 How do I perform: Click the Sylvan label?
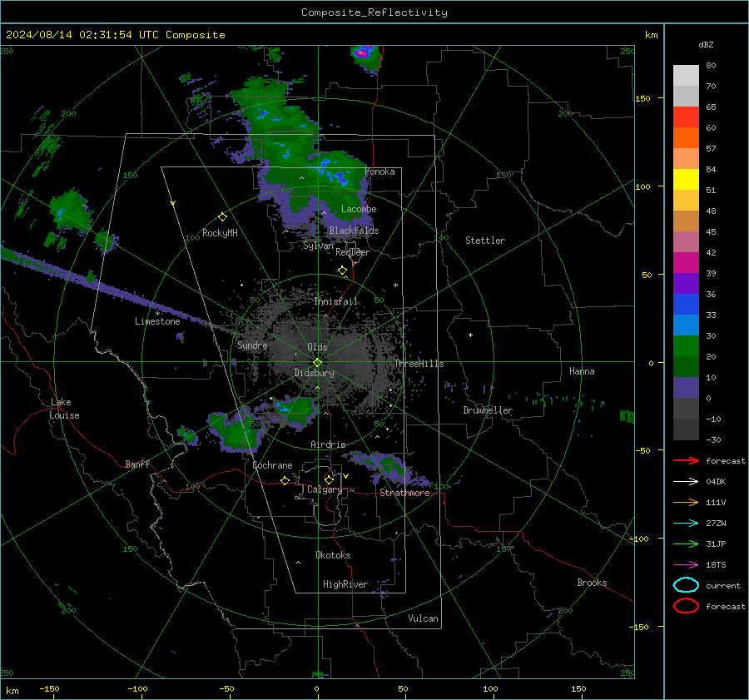point(318,246)
